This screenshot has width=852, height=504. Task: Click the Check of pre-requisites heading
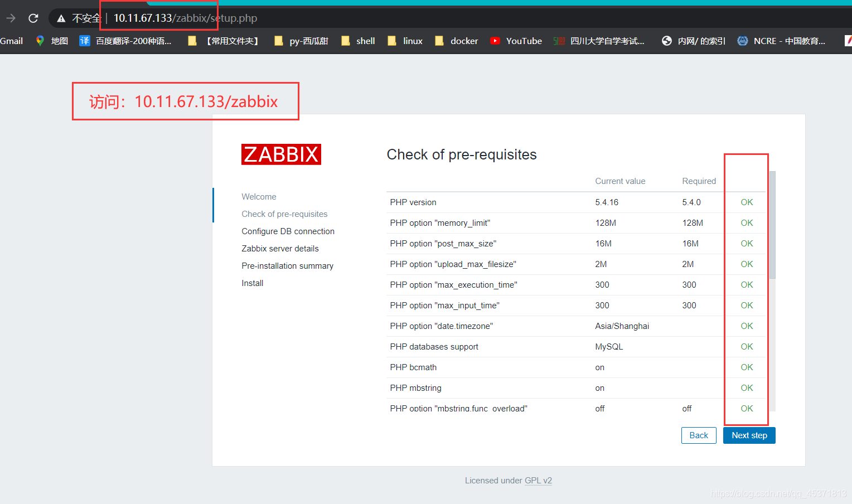coord(462,154)
